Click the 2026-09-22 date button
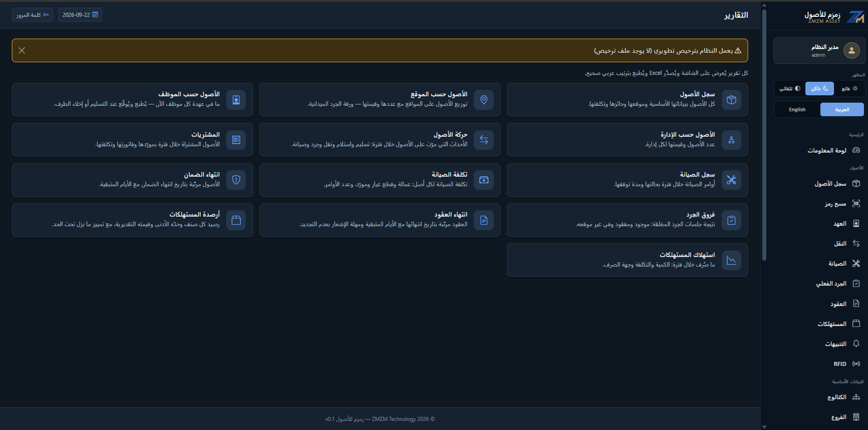The height and width of the screenshot is (430, 868). click(80, 15)
